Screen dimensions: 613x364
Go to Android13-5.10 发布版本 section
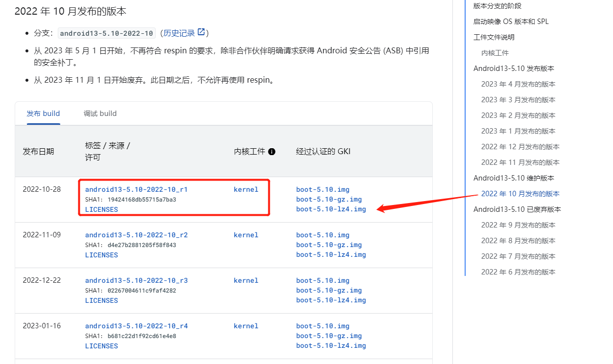514,68
